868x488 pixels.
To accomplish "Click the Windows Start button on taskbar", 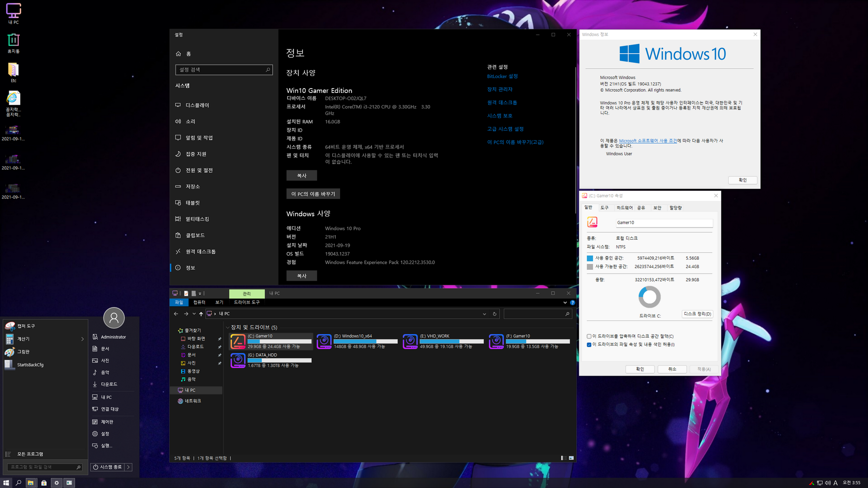I will tap(6, 483).
